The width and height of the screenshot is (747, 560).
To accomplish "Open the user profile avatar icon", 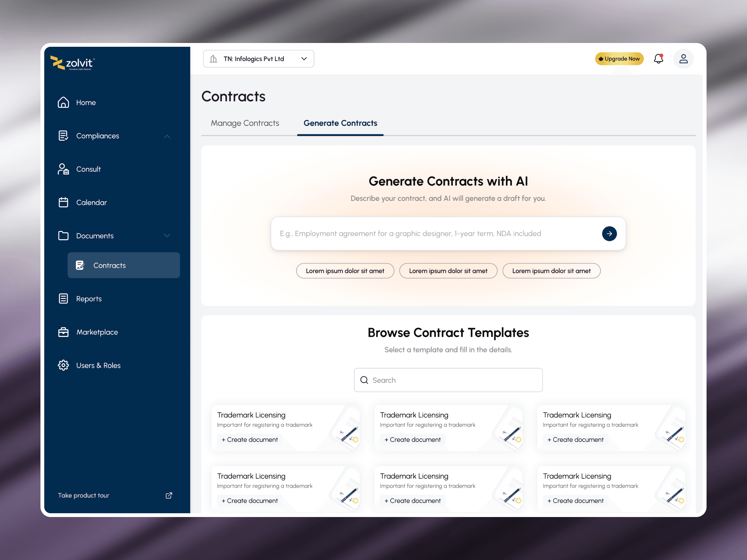I will (683, 59).
